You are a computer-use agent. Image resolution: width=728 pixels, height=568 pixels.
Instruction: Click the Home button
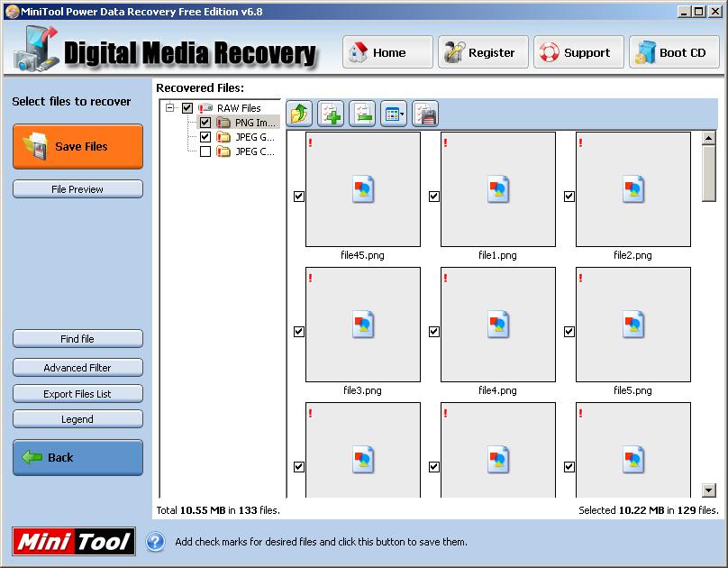pos(387,52)
